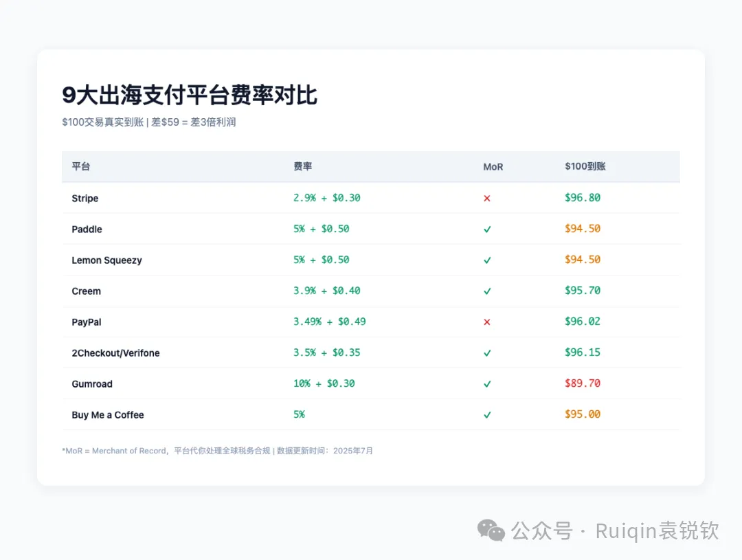
Task: Click the Creem platform name
Action: (x=86, y=291)
